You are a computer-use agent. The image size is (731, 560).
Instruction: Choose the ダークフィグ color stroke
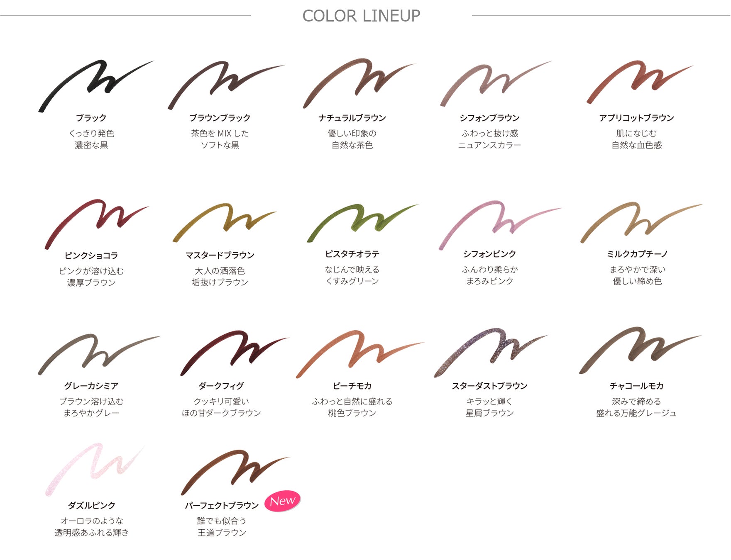click(234, 353)
